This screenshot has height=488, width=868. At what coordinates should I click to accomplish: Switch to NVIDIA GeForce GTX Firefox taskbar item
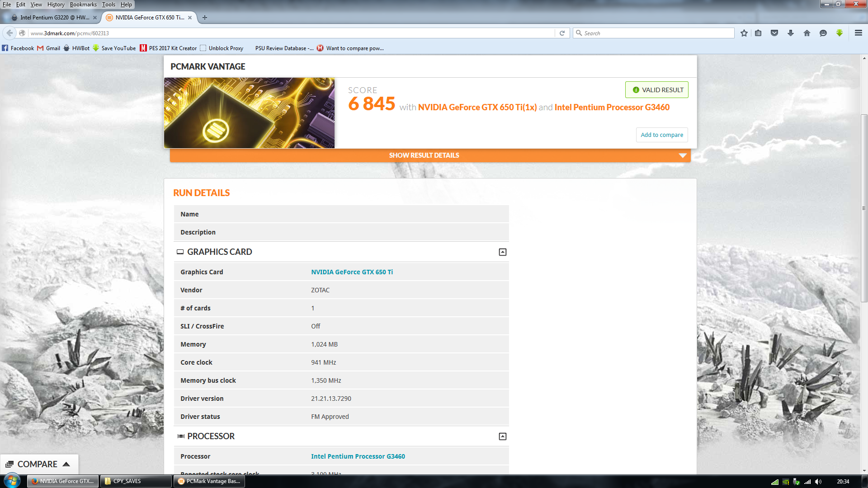tap(62, 481)
